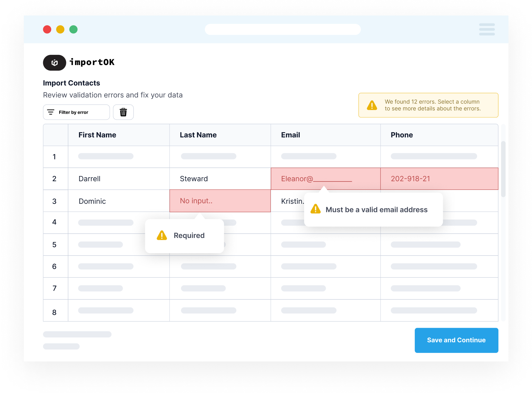Click the 12 errors found banner text
The image size is (532, 393).
pos(432,105)
